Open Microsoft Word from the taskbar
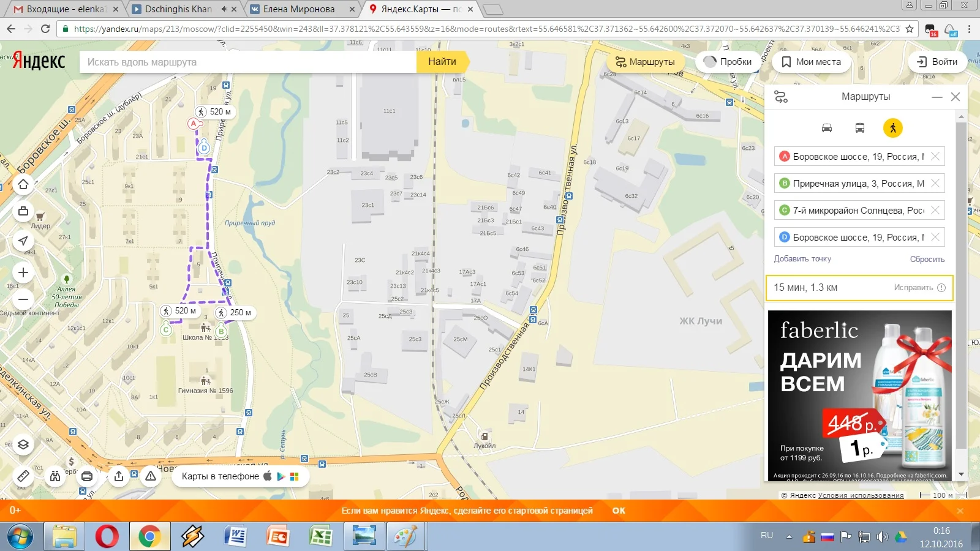980x551 pixels. pos(235,537)
